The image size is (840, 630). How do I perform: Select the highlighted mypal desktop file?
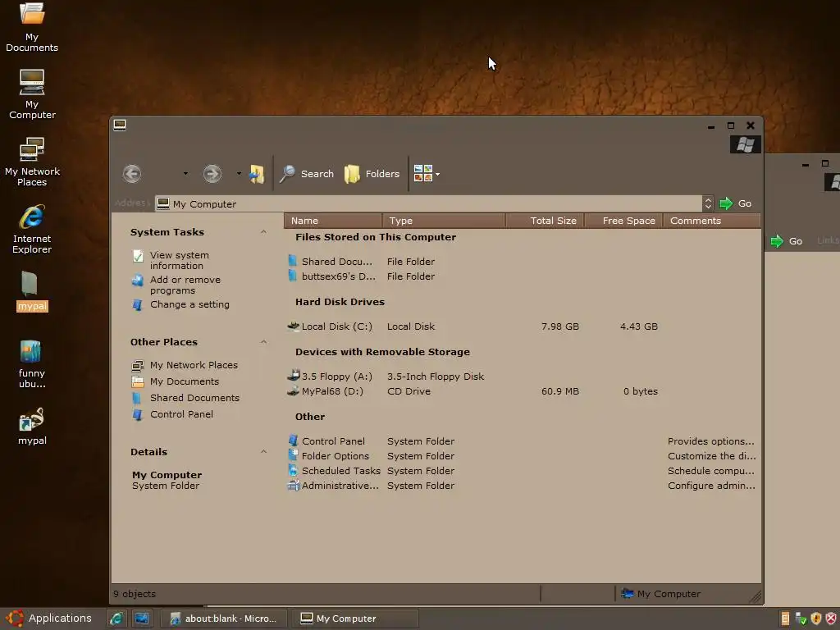click(x=32, y=291)
